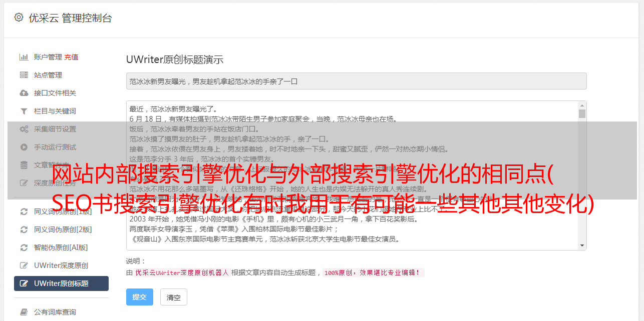Click the gear icon beside 优采云 管理控制台
The height and width of the screenshot is (321, 644).
click(19, 17)
